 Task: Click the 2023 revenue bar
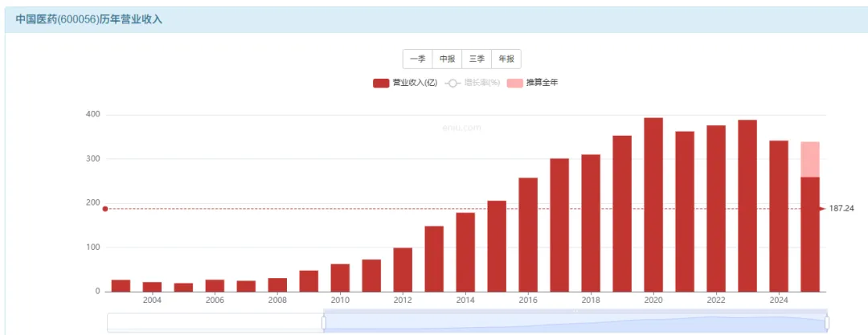click(x=747, y=206)
